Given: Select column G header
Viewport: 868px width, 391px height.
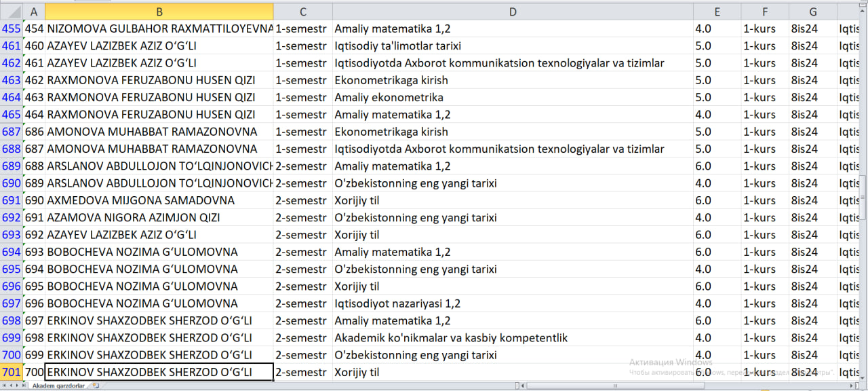Looking at the screenshot, I should [813, 12].
